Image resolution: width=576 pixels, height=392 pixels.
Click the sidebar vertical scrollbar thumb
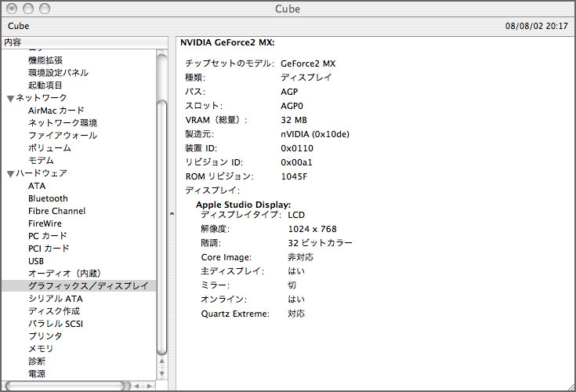click(161, 227)
